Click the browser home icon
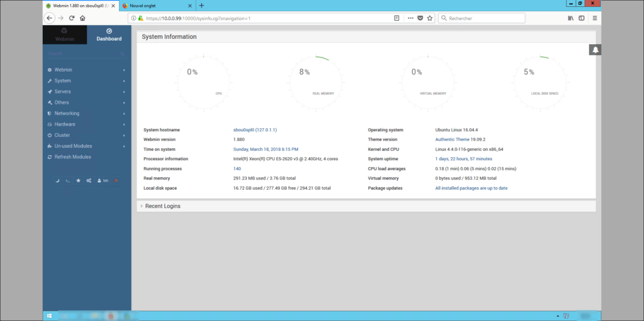This screenshot has height=321, width=644. tap(82, 18)
